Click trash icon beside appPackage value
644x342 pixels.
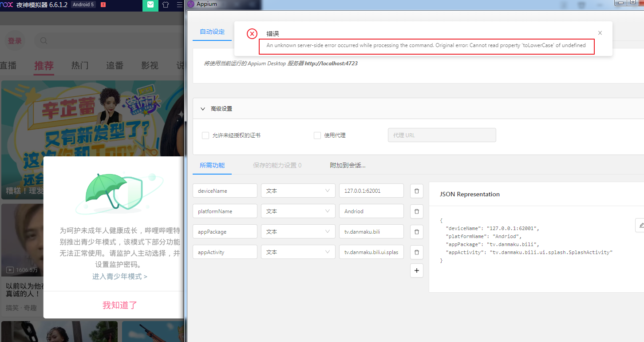416,232
